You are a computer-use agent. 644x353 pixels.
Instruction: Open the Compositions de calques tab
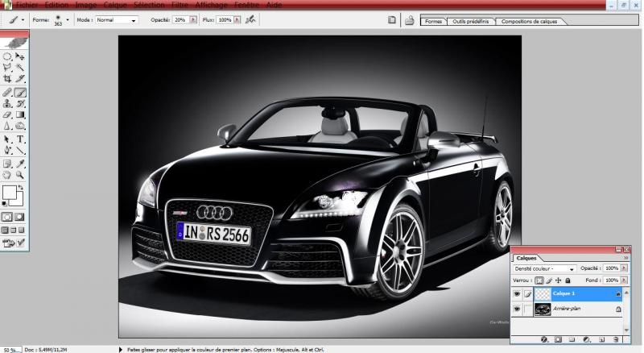tap(529, 21)
